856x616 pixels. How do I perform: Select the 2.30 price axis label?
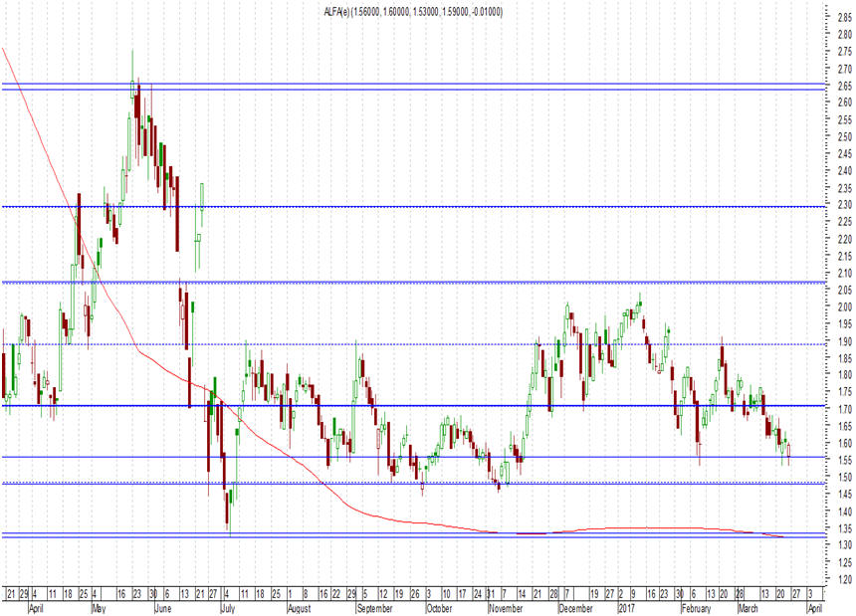[x=844, y=205]
